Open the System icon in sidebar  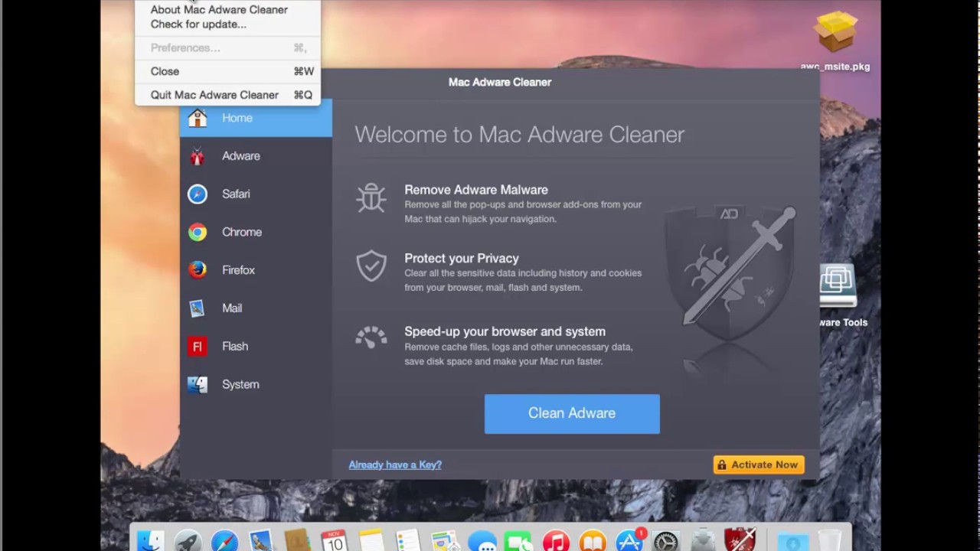pyautogui.click(x=198, y=384)
